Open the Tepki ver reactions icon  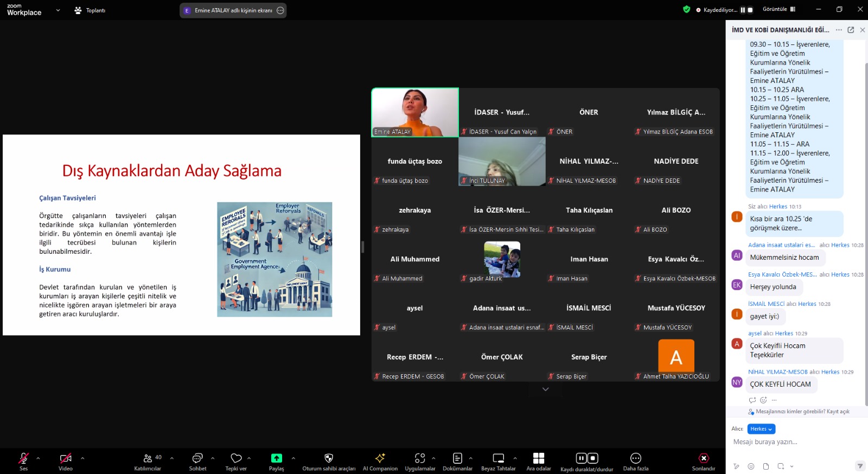pyautogui.click(x=236, y=459)
